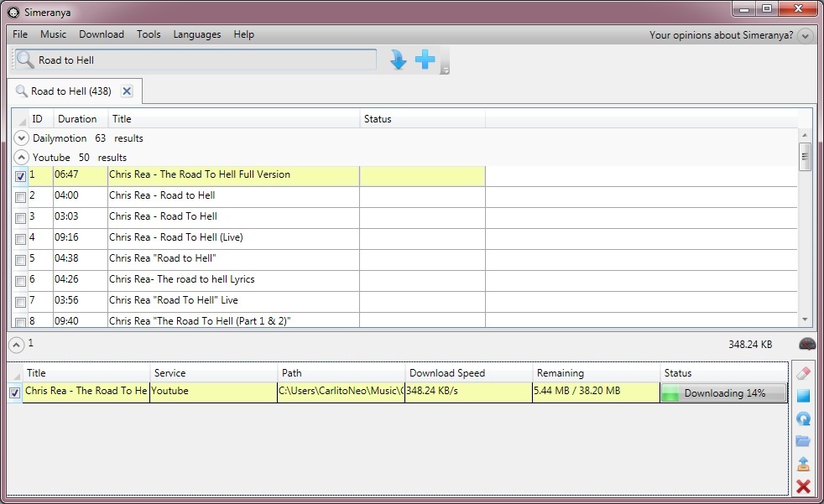This screenshot has height=504, width=824.
Task: Sort downloads by Remaining column header
Action: coord(596,373)
